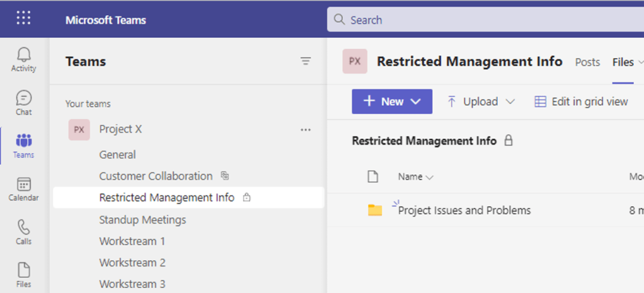Click Edit in grid view
The image size is (644, 293).
[581, 101]
